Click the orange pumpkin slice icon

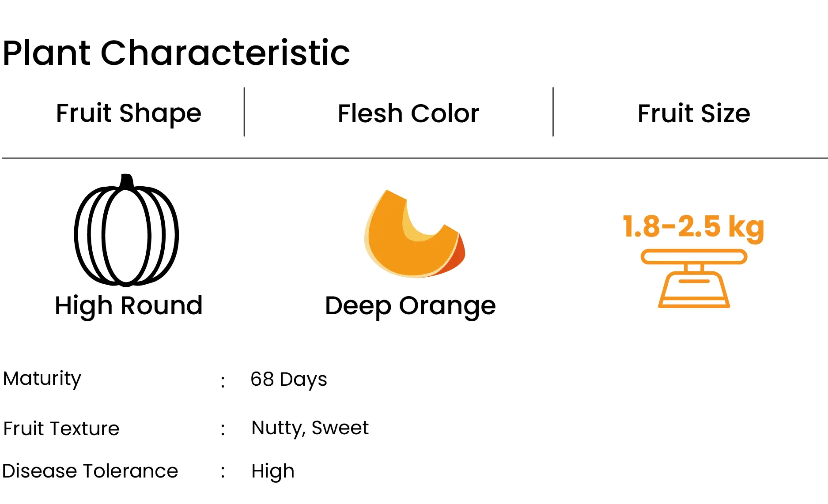pos(414,233)
